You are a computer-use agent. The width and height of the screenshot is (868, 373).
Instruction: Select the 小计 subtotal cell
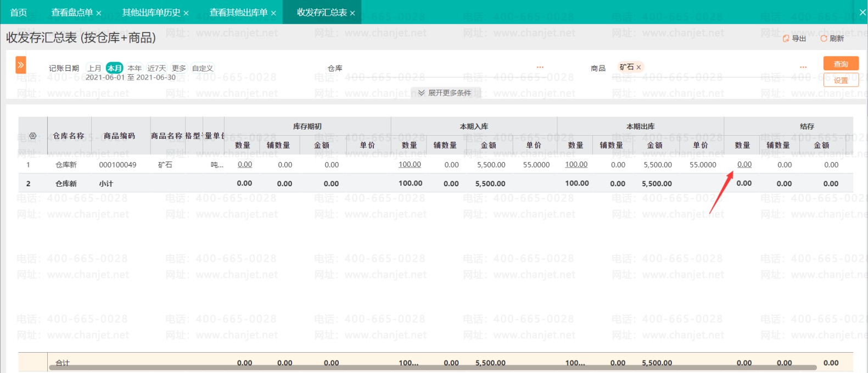[x=106, y=183]
